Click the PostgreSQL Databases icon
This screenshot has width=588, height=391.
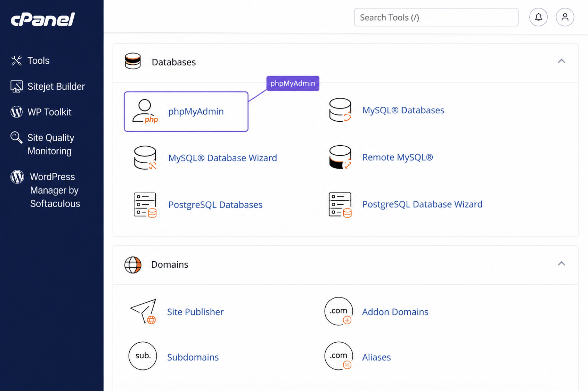coord(145,205)
